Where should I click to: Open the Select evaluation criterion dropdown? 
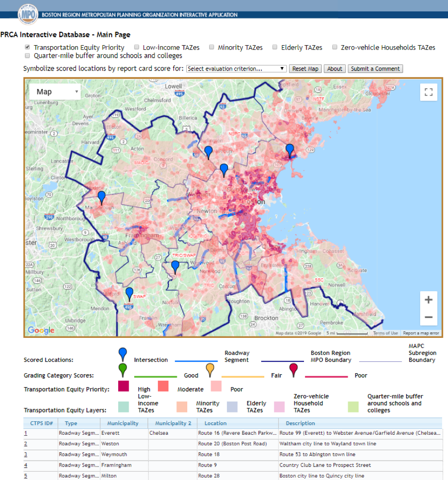click(x=236, y=69)
